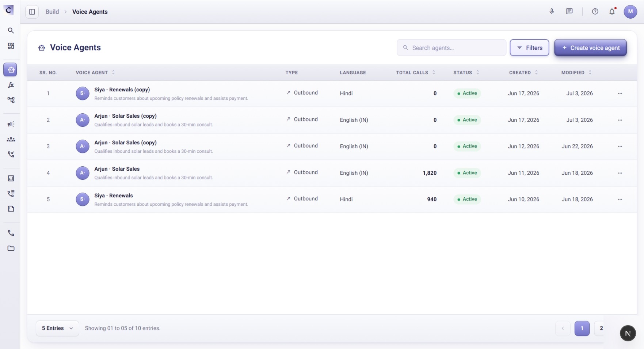The image size is (644, 349).
Task: Focus the Search agents input field
Action: pos(451,48)
